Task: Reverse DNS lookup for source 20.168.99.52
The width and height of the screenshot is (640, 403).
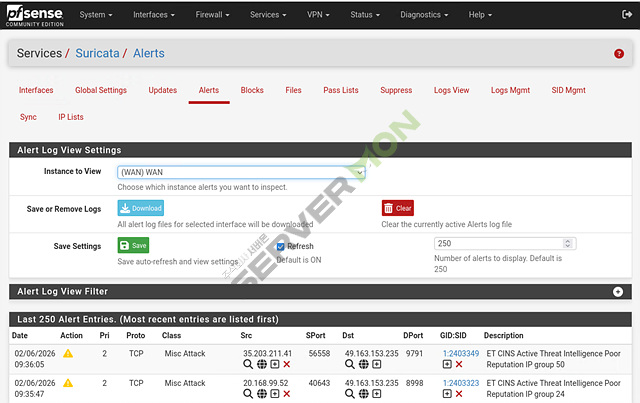Action: point(248,394)
